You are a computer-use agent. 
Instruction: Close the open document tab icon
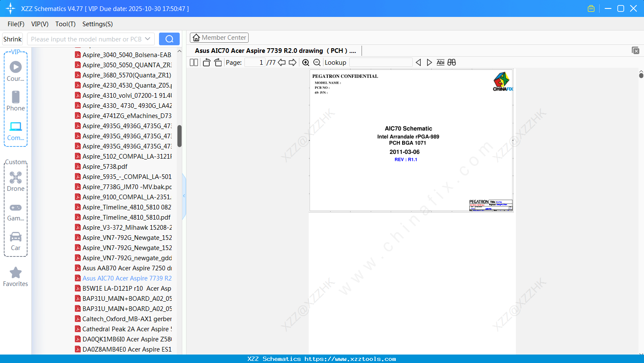pos(636,50)
